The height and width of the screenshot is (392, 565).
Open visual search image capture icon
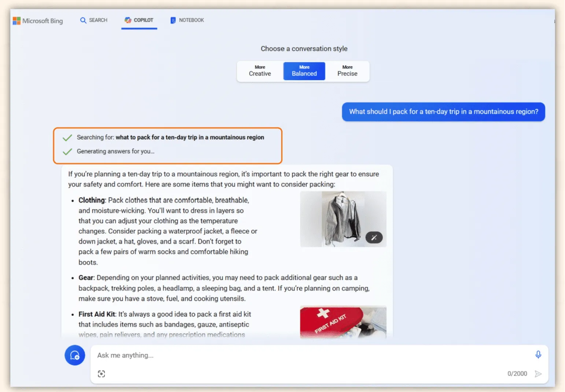pos(101,374)
